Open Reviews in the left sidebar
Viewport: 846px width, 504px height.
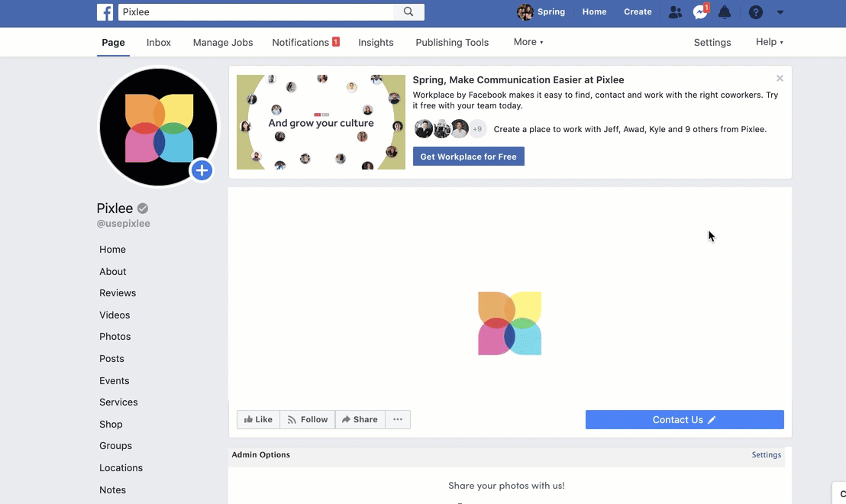118,293
